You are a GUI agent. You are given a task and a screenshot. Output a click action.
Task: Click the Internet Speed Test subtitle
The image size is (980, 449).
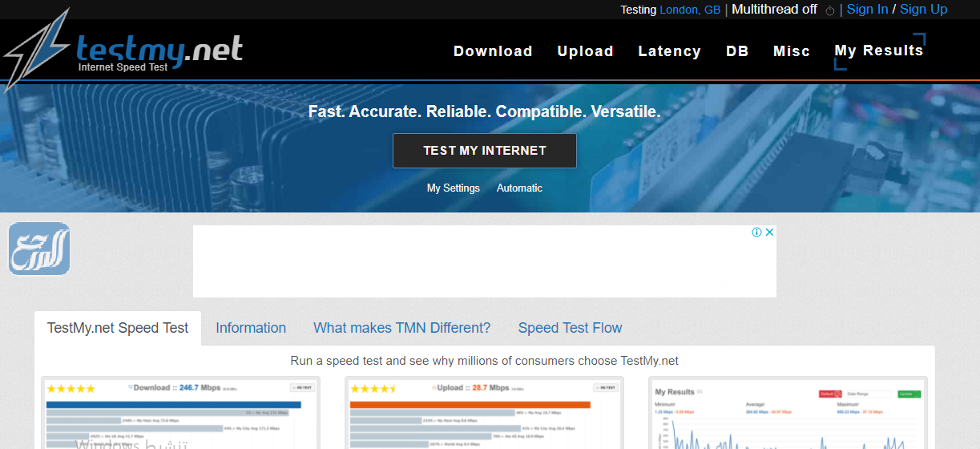pos(123,67)
